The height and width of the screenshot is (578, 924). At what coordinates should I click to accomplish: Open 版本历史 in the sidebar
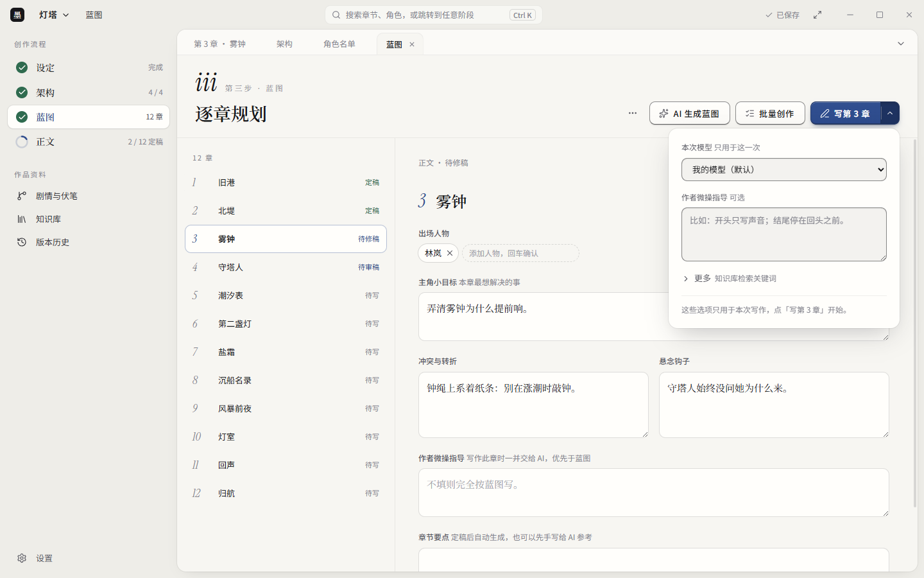coord(89,242)
